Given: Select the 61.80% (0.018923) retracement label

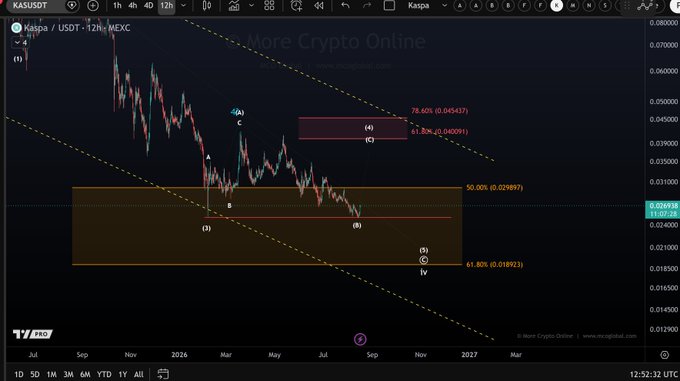Looking at the screenshot, I should pos(494,264).
